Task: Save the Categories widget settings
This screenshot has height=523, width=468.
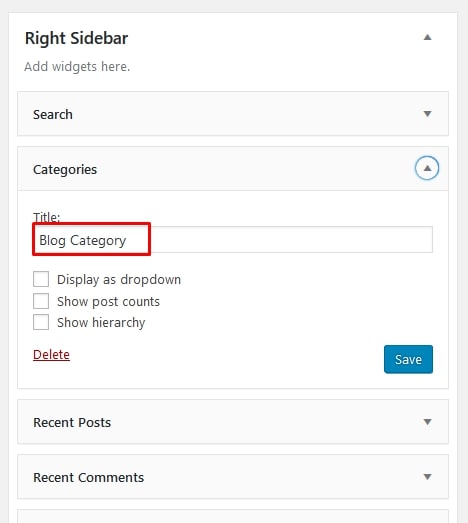Action: 408,359
